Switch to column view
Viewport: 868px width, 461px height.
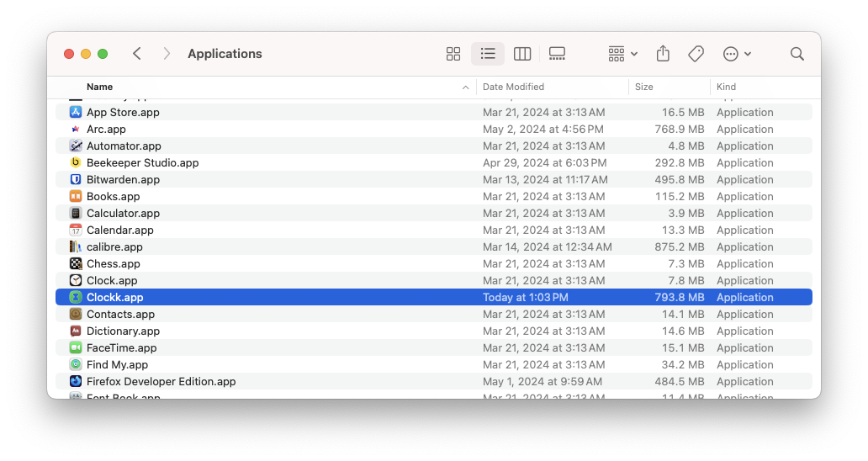tap(522, 54)
